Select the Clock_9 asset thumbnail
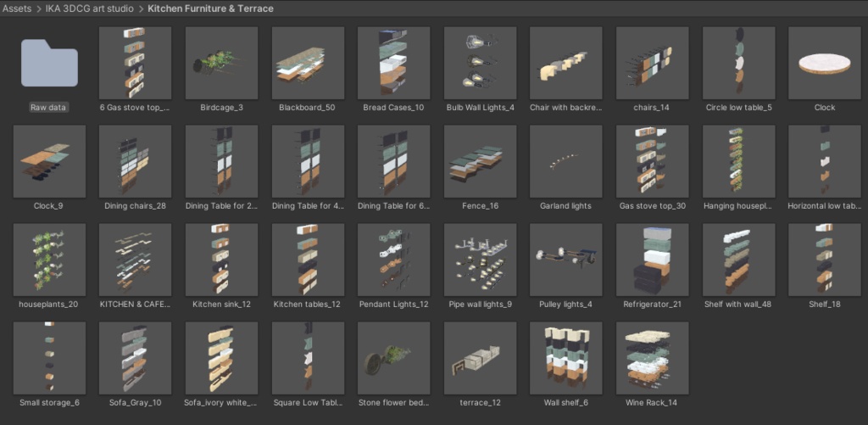Image resolution: width=868 pixels, height=425 pixels. coord(49,161)
